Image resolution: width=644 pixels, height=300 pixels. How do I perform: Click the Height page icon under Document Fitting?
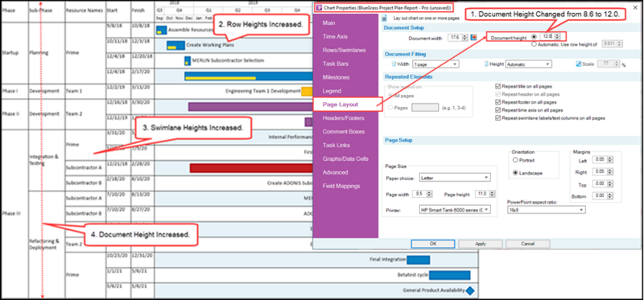pos(487,64)
